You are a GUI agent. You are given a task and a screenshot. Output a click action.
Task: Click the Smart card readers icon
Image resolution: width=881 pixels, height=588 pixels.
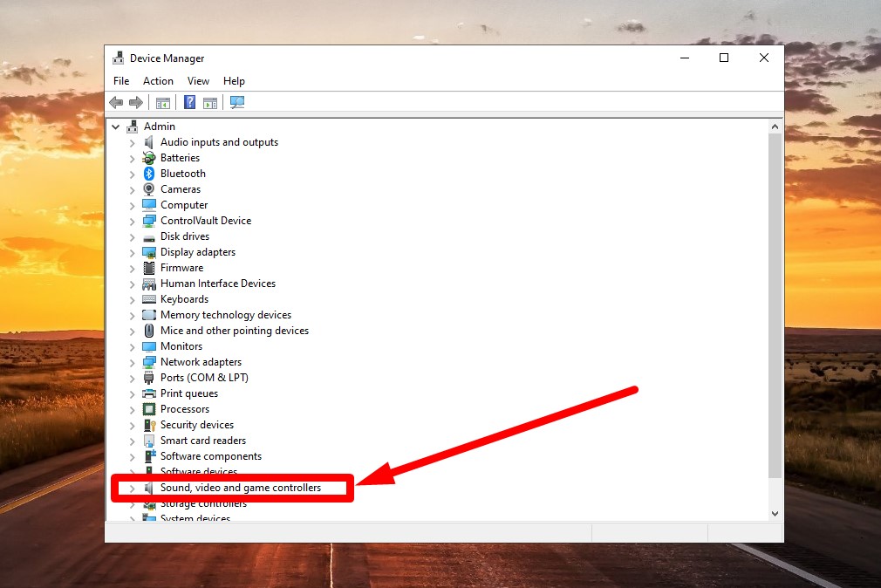pyautogui.click(x=149, y=441)
